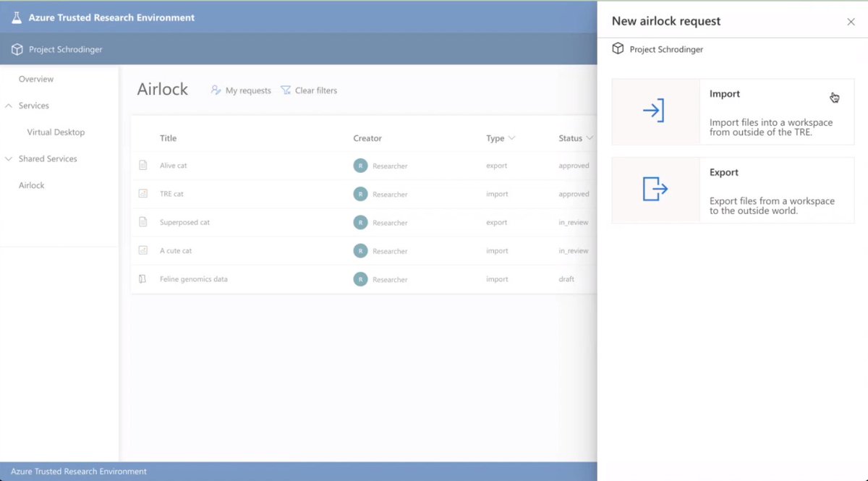868x481 pixels.
Task: Click the Researcher avatar in Alive cat row
Action: coord(360,166)
